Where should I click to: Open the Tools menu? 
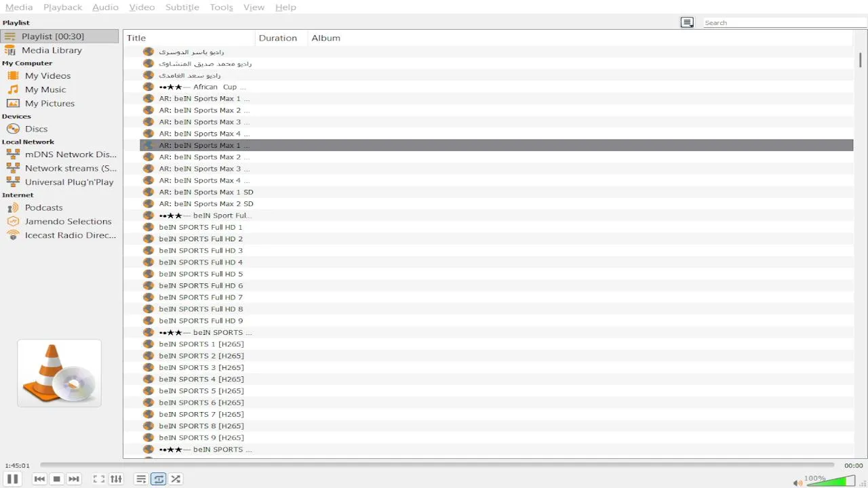coord(221,7)
